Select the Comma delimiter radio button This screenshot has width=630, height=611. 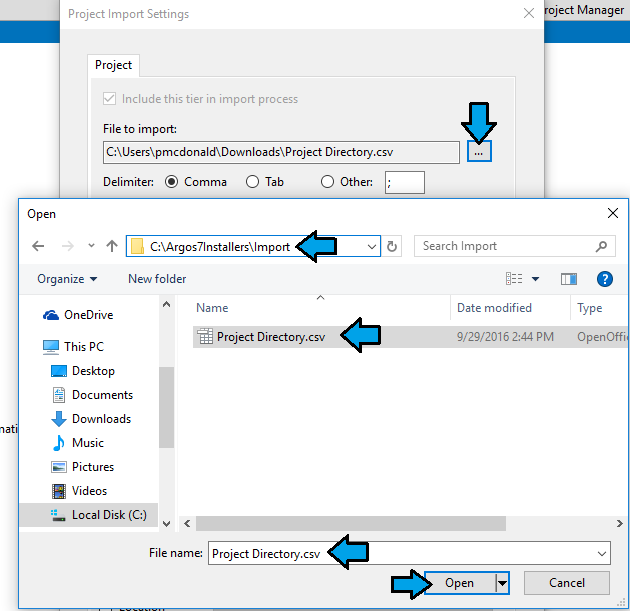click(x=172, y=182)
